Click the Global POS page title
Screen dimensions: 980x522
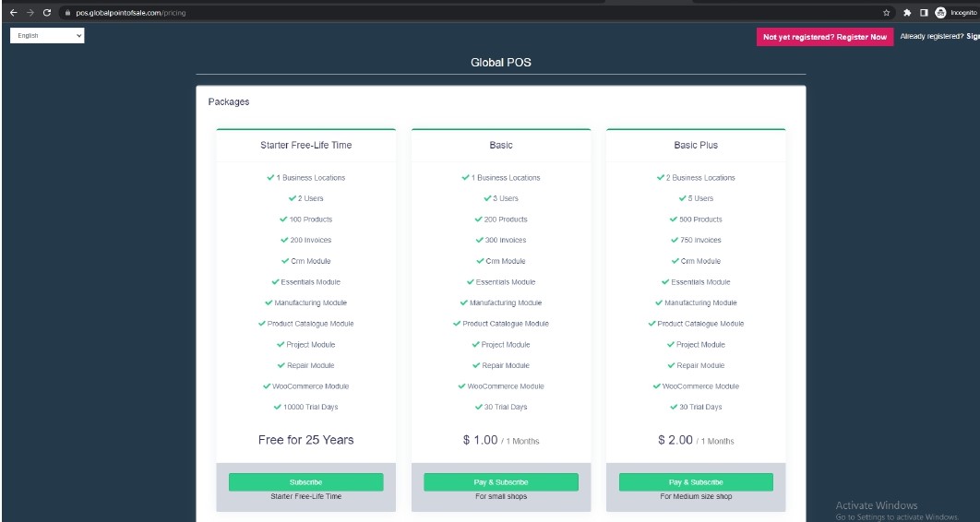point(500,63)
